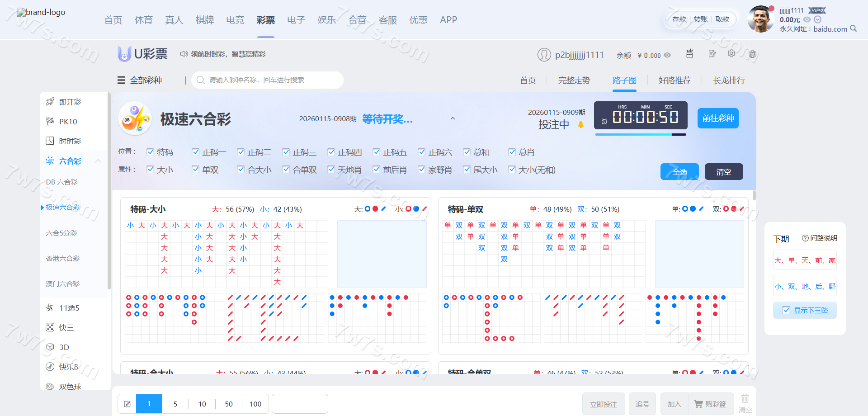
Task: Click the edit icon beside bet amount 1
Action: (127, 404)
